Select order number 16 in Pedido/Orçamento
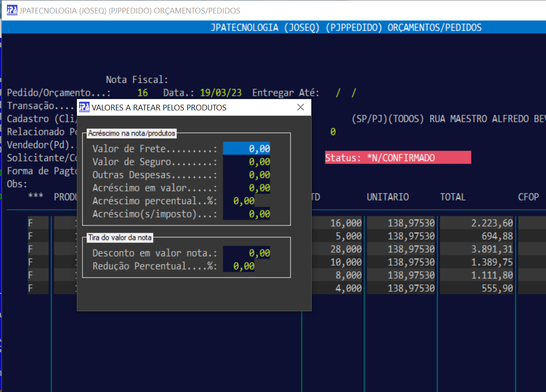Viewport: 546px width, 392px height. click(143, 93)
